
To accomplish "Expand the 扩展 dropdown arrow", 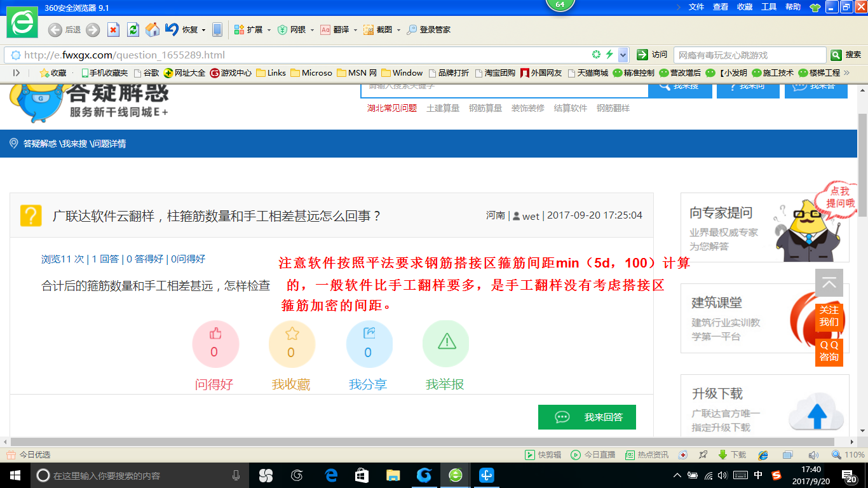I will [x=269, y=30].
